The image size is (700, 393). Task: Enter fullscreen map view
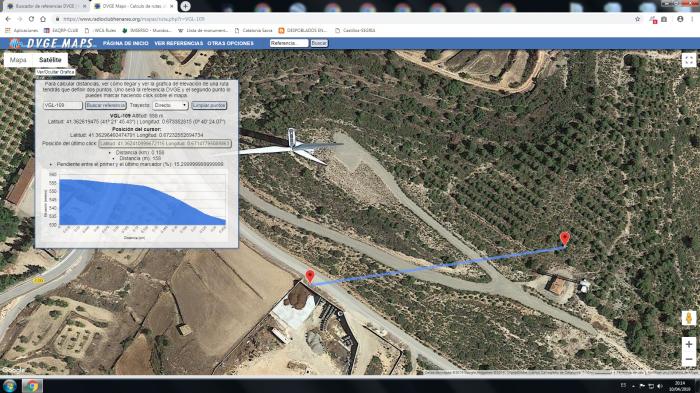point(689,60)
